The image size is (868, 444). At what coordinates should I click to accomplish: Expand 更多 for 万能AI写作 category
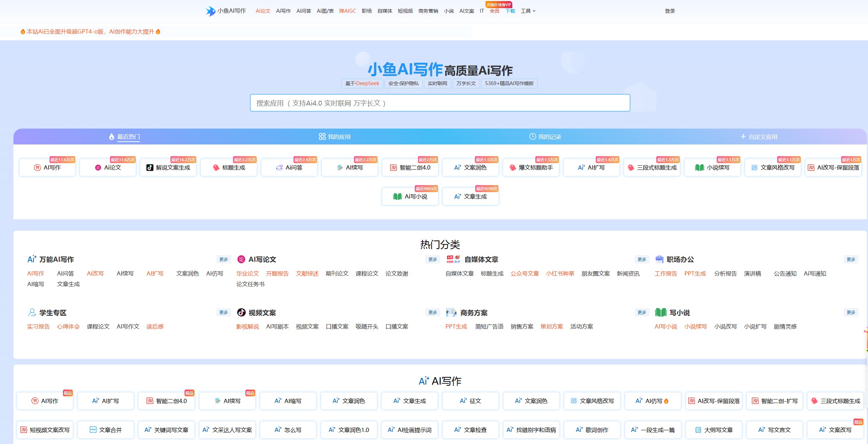[x=223, y=259]
